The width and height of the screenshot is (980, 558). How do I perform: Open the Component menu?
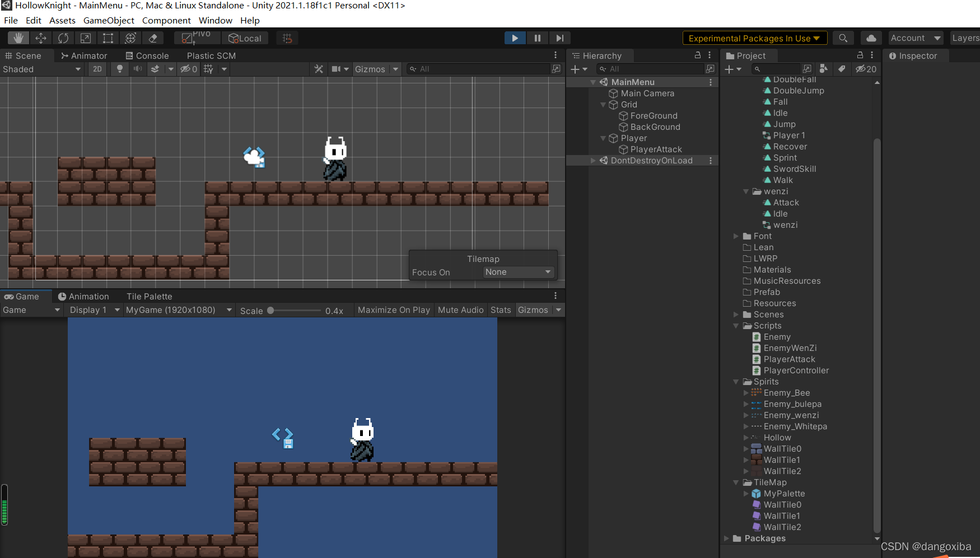(166, 20)
